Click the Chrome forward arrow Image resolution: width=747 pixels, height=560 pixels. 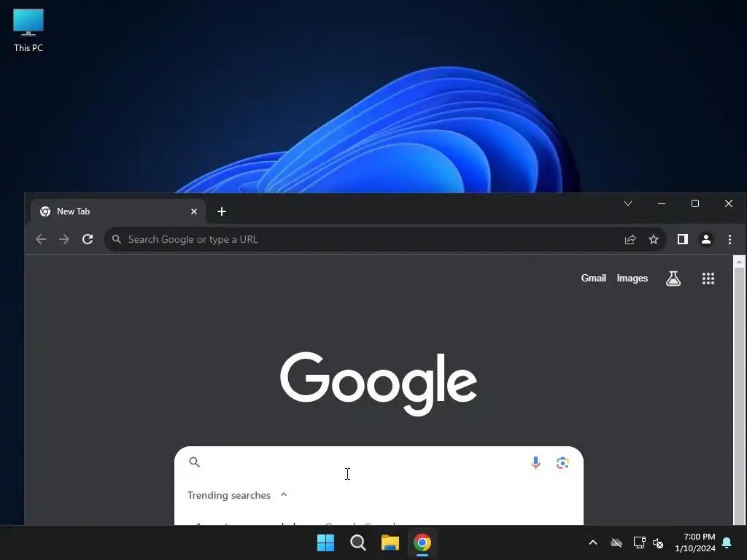[64, 239]
